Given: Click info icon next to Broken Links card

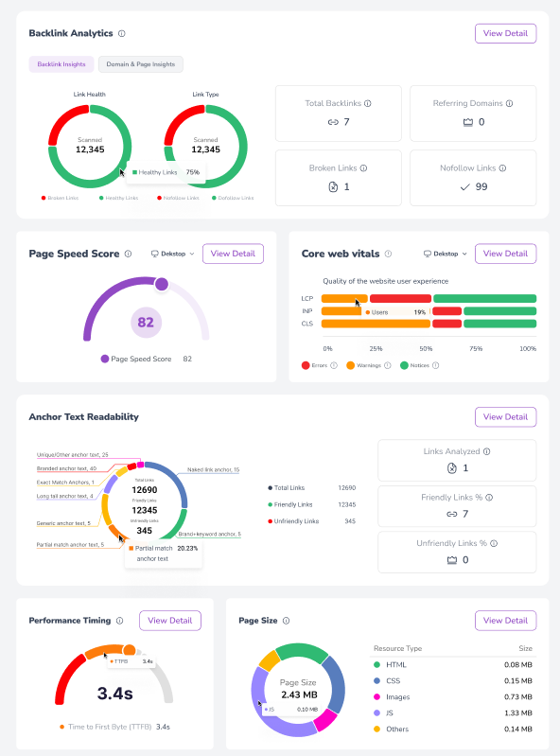Looking at the screenshot, I should point(364,168).
